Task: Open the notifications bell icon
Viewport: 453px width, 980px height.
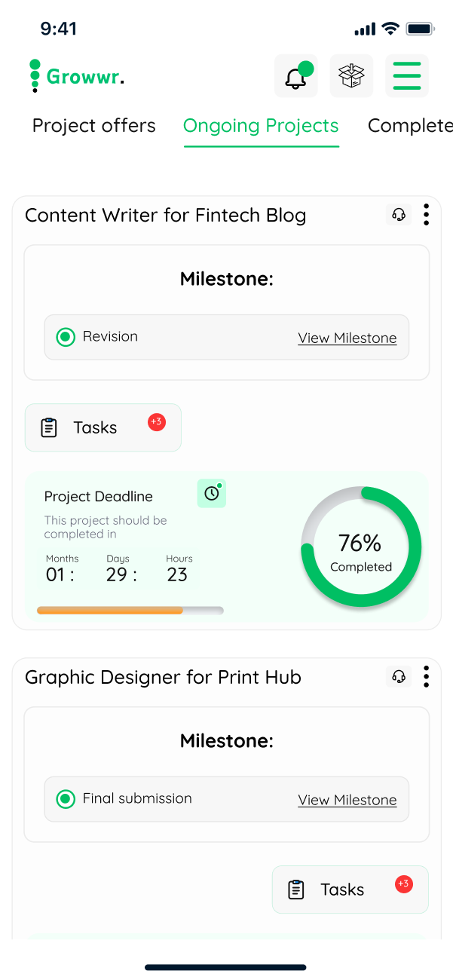Action: (x=295, y=76)
